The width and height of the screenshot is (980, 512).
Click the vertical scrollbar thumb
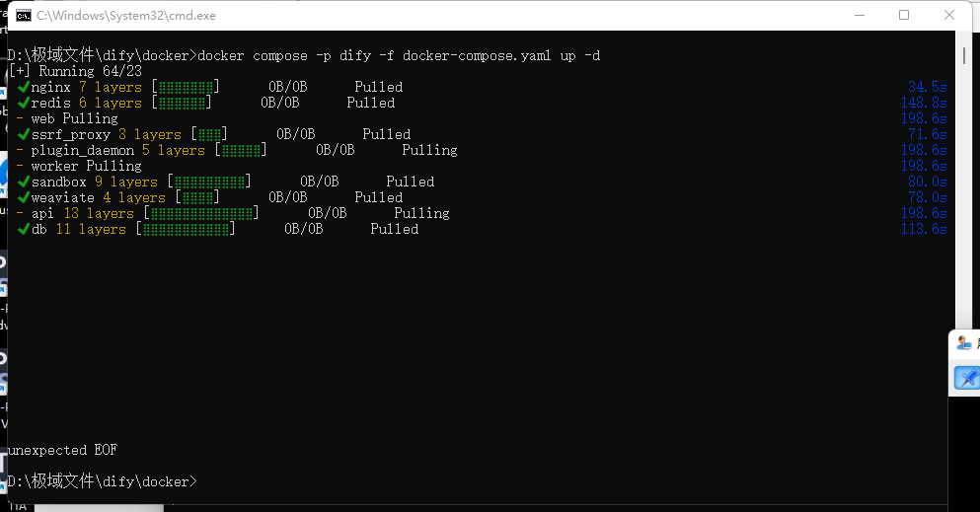tap(964, 55)
